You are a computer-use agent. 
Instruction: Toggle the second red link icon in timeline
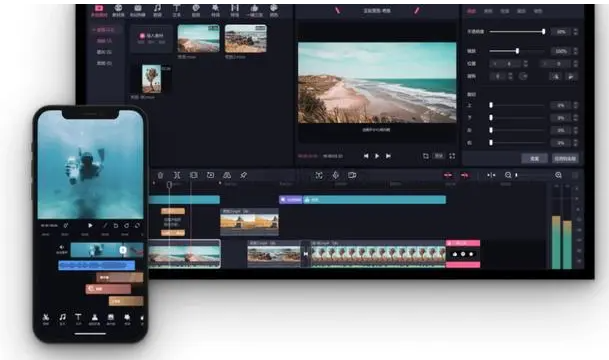pos(465,176)
